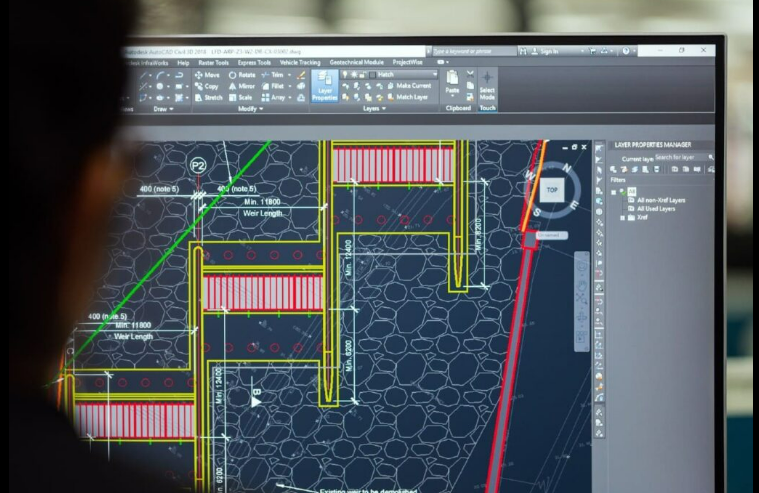
Task: Click the Line tool in Draw panel
Action: (144, 76)
